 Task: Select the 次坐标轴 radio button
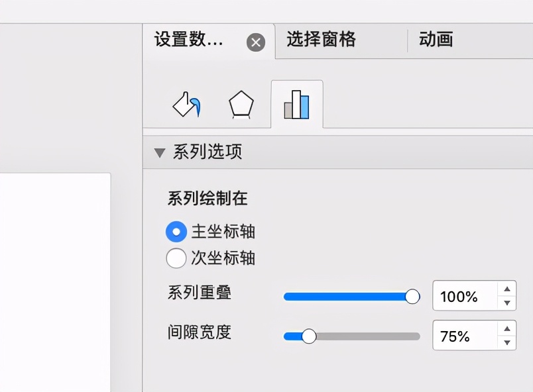pos(176,258)
